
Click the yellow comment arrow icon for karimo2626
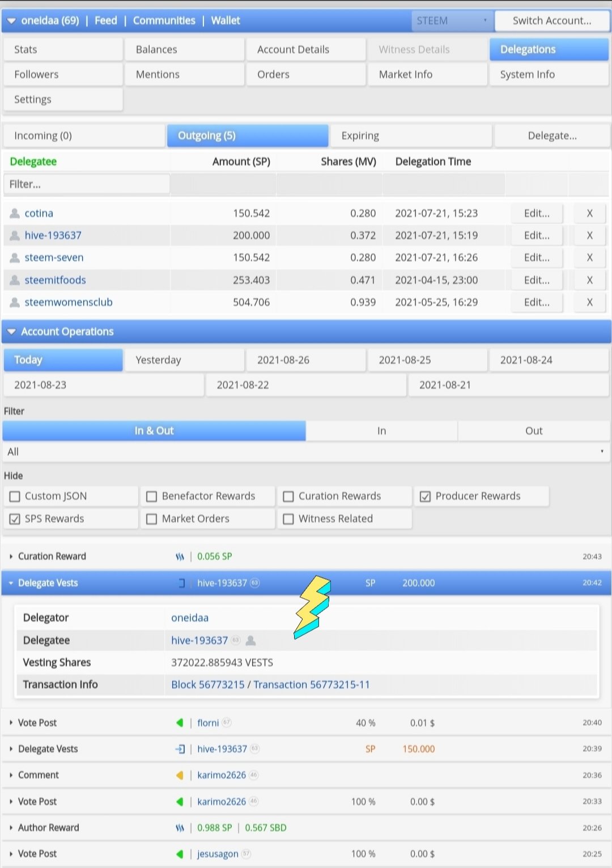[180, 775]
